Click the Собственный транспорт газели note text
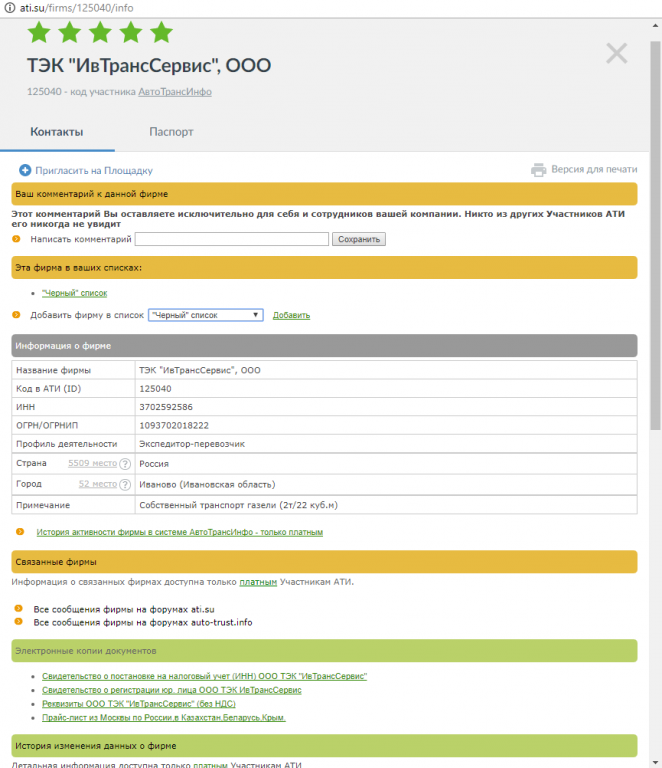 (238, 505)
